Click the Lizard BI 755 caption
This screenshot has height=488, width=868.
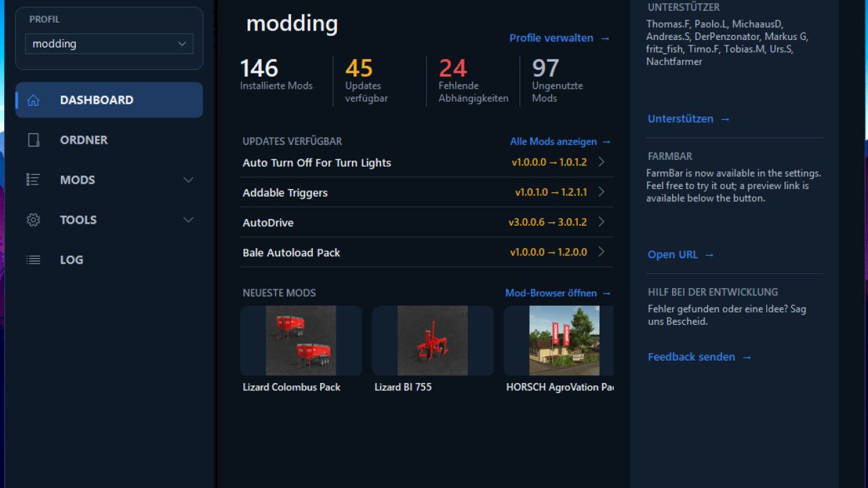point(403,387)
